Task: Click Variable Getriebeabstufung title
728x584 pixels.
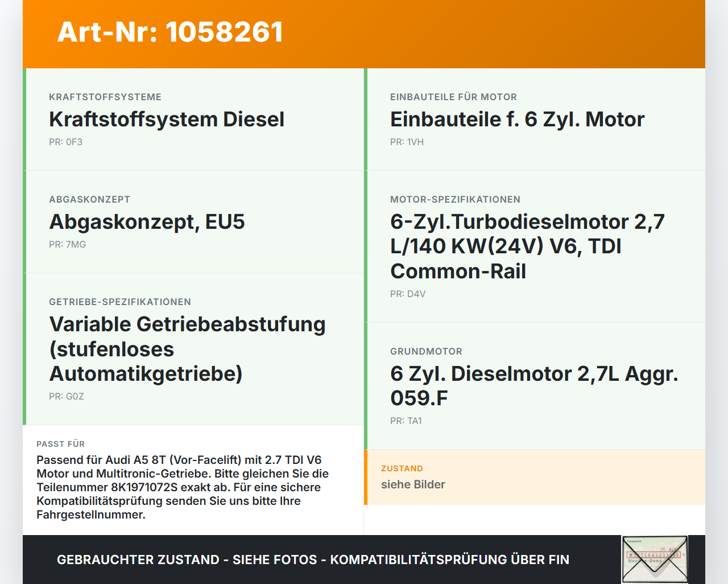Action: click(187, 349)
